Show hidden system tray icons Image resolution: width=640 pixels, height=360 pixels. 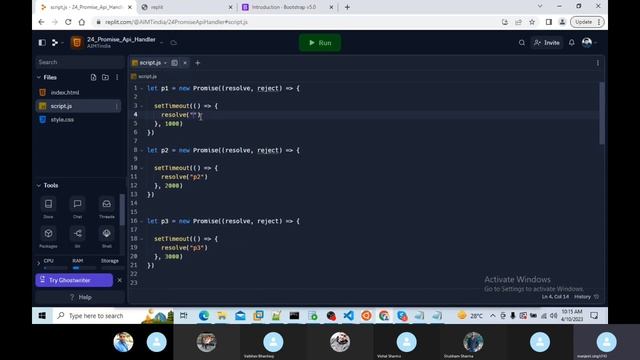point(493,316)
